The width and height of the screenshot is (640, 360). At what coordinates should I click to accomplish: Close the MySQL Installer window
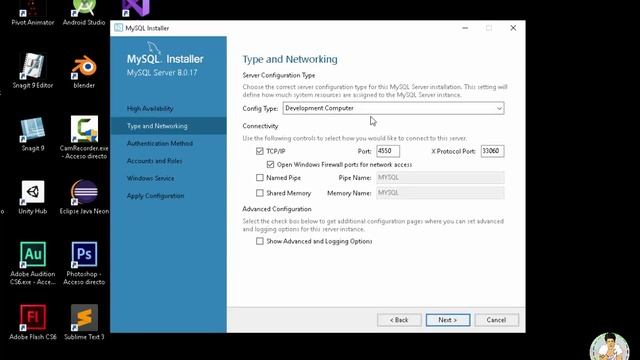[x=513, y=28]
